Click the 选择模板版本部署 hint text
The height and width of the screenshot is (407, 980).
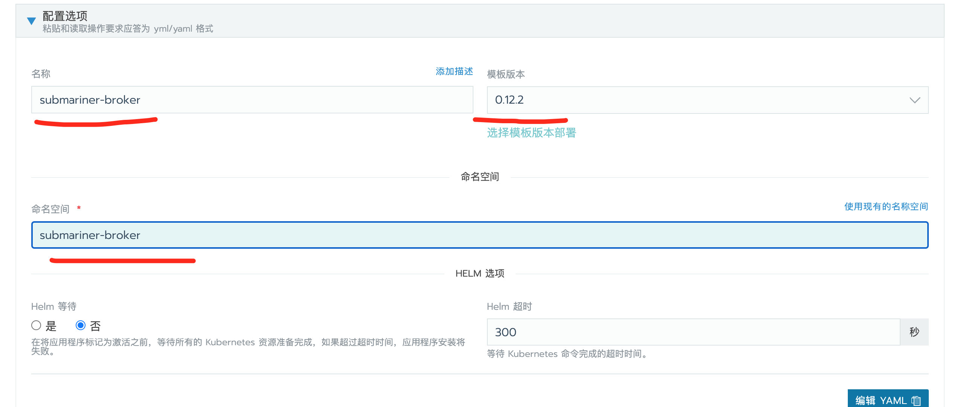(x=531, y=133)
